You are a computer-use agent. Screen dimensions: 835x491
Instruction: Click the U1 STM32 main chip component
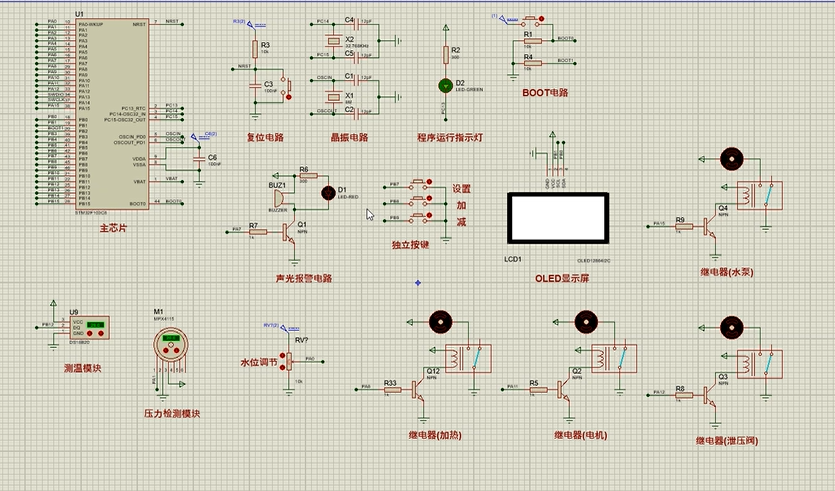[x=112, y=114]
